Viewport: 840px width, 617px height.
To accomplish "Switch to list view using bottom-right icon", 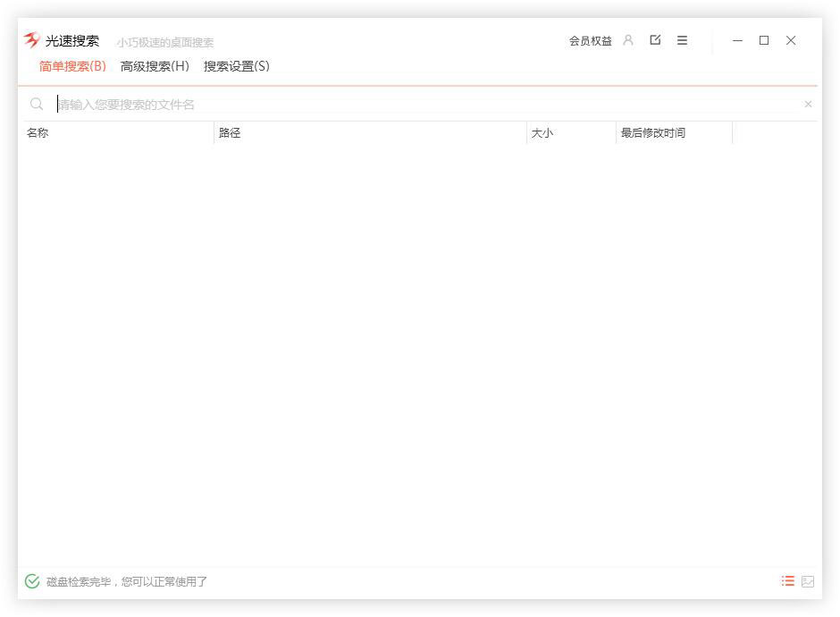I will pos(787,580).
